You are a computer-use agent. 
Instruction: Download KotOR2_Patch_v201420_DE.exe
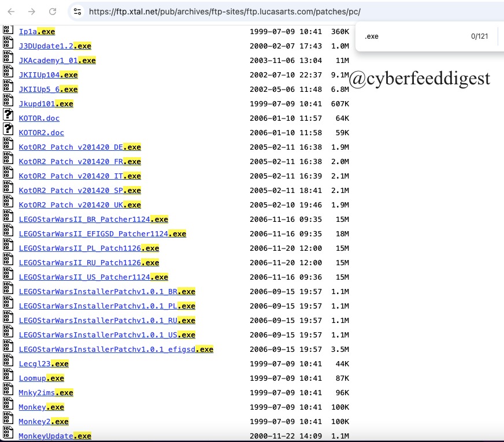80,147
